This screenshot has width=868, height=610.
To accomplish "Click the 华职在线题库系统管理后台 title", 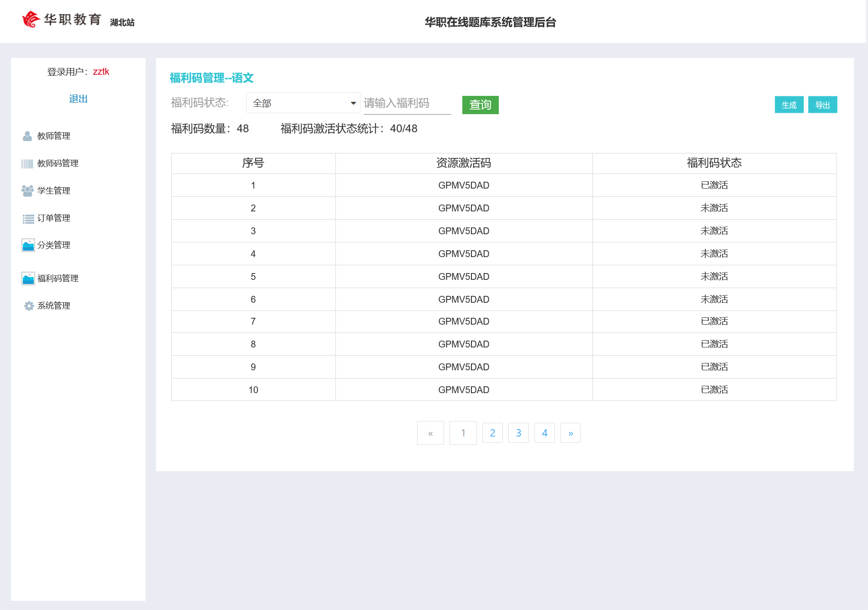I will (x=490, y=22).
